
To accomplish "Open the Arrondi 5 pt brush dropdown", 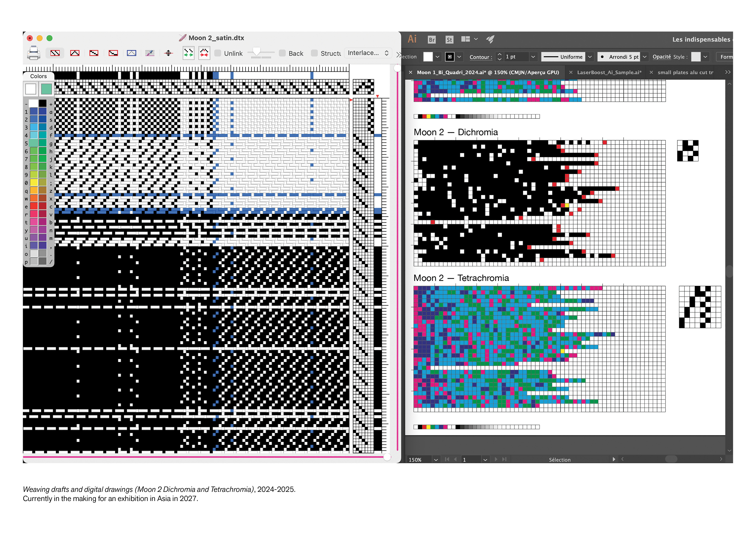I will pos(644,57).
